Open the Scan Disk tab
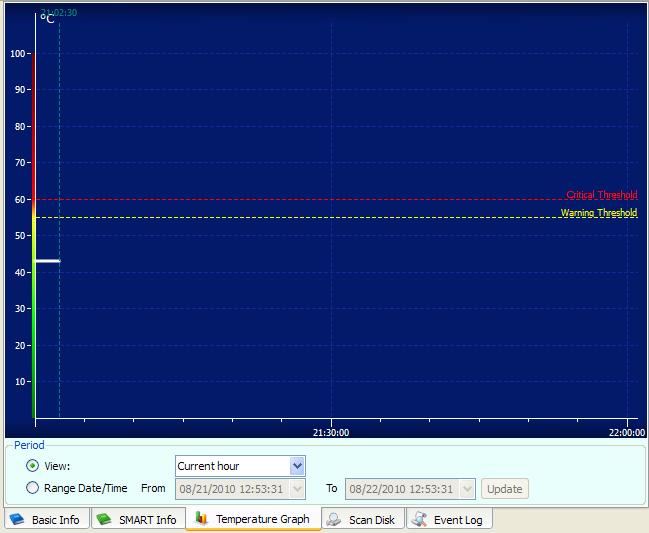Viewport: 649px width, 533px height. click(363, 519)
